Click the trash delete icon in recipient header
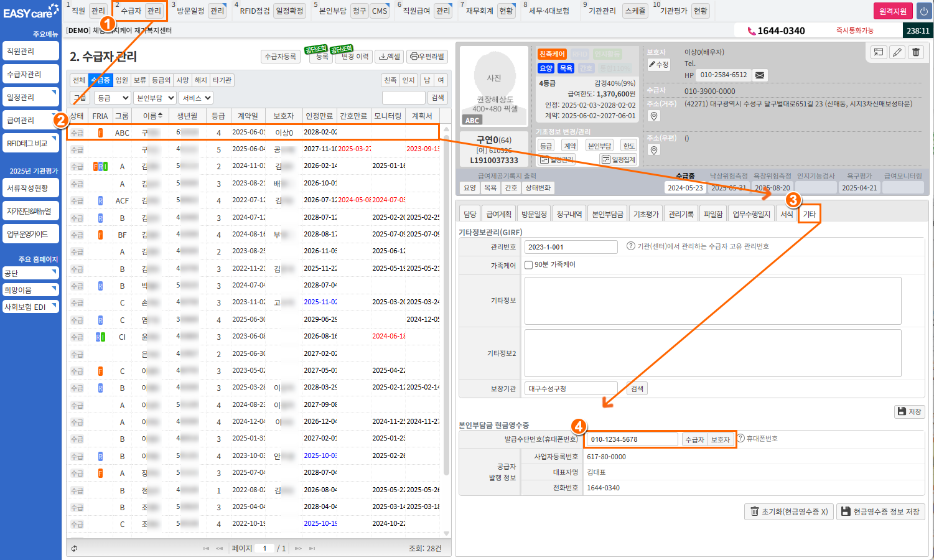 (x=916, y=52)
